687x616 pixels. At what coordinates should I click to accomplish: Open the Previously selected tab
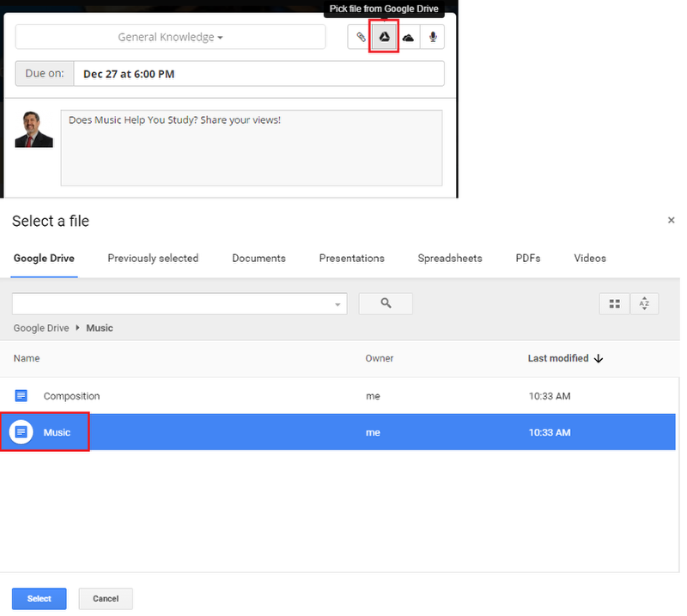point(153,259)
